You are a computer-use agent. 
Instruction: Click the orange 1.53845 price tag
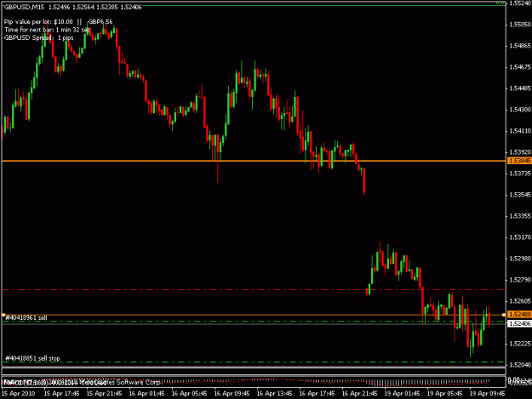[x=518, y=161]
